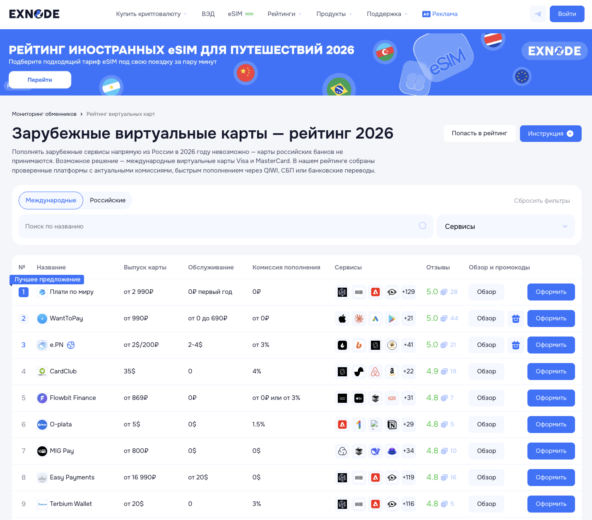Click the globe badge next to e.PN
592x520 pixels.
click(71, 345)
